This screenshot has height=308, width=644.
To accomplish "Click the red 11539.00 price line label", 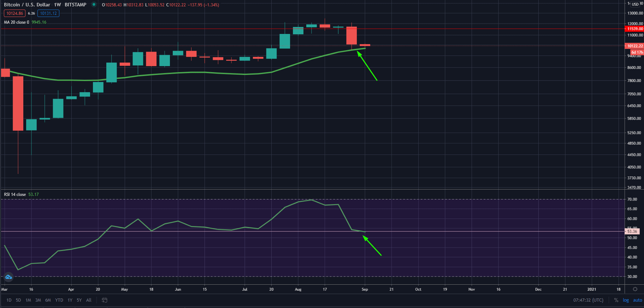I will coord(634,29).
